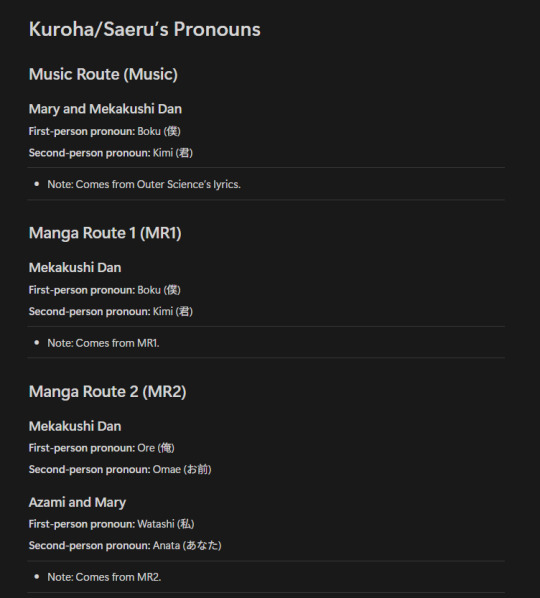Click the 'Comes from MR1' note
540x598 pixels.
(103, 343)
